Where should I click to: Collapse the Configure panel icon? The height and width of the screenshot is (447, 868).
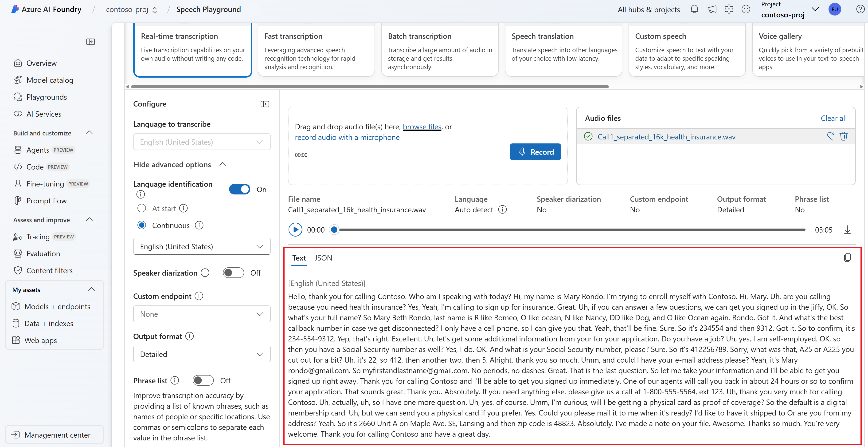pos(265,104)
